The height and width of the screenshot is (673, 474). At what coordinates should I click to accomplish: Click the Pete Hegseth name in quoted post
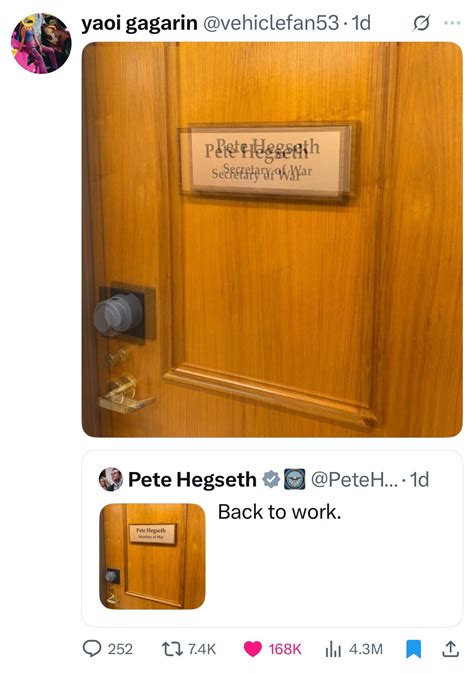tap(192, 479)
